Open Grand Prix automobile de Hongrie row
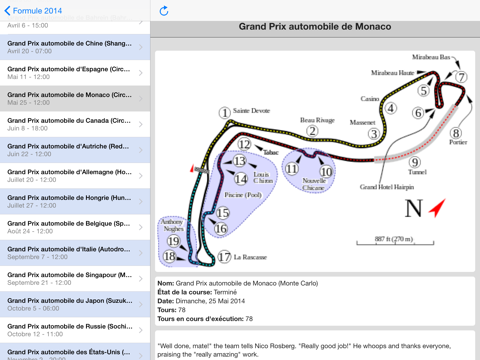 click(x=75, y=201)
